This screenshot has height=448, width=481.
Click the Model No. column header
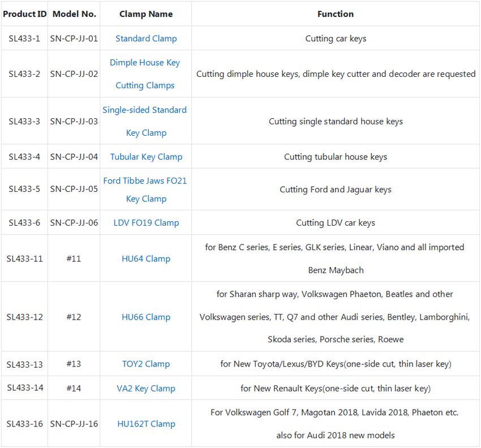[x=74, y=14]
